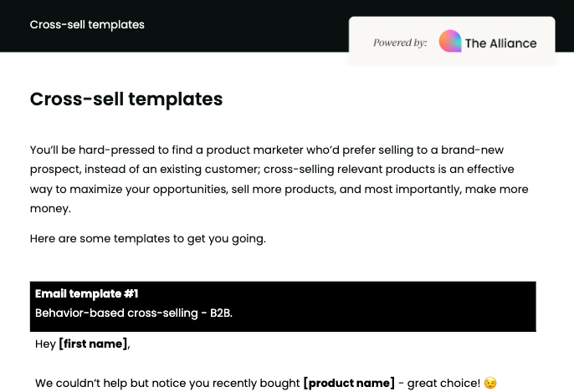Viewport: 574px width, 392px height.
Task: Click 'Behavior-based cross-selling - B2B.' subtitle
Action: (133, 313)
